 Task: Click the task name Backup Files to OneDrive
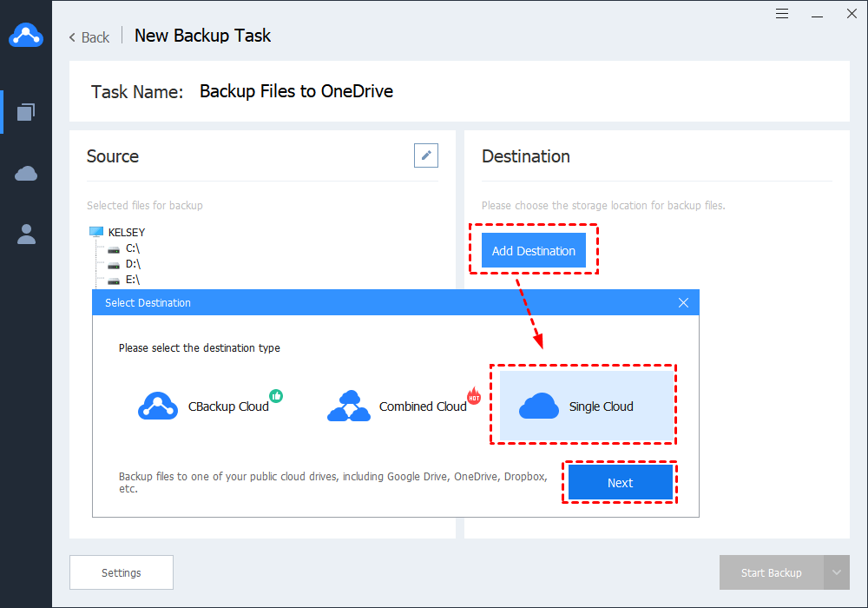pos(296,91)
